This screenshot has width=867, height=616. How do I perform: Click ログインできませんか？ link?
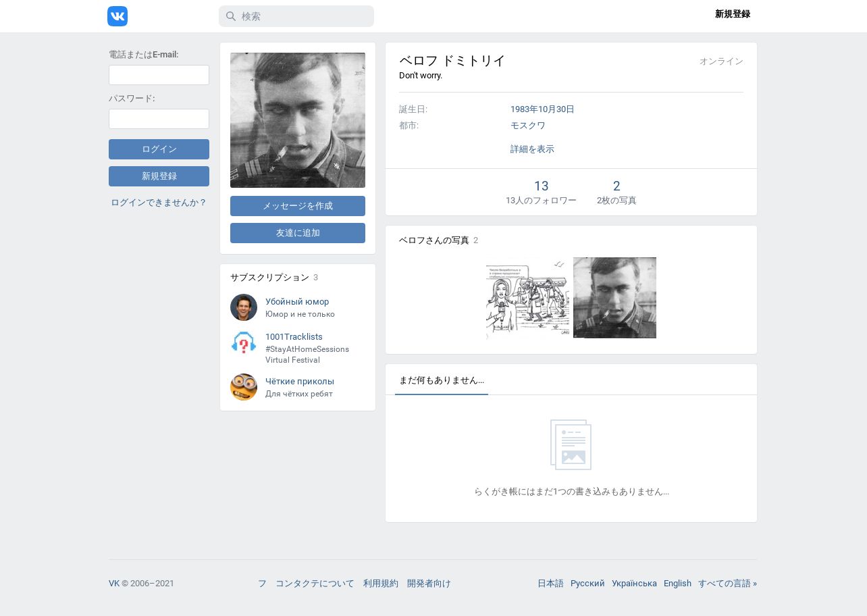coord(159,203)
